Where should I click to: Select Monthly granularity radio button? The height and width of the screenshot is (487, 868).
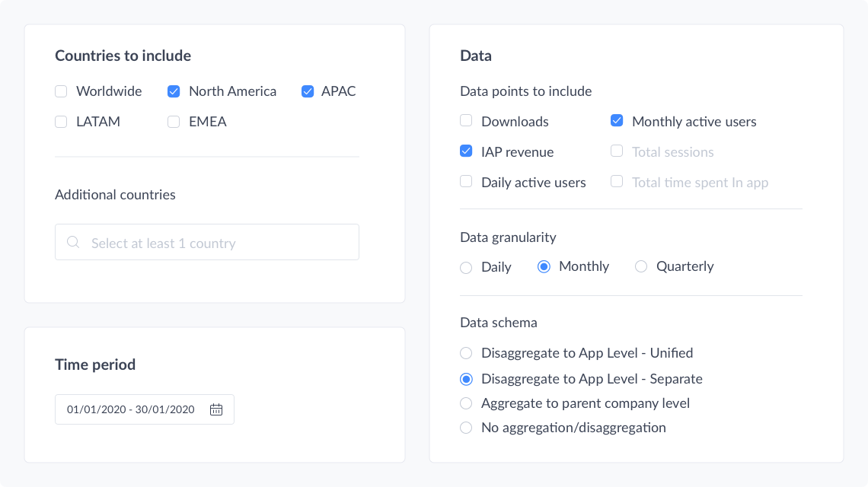pyautogui.click(x=544, y=266)
